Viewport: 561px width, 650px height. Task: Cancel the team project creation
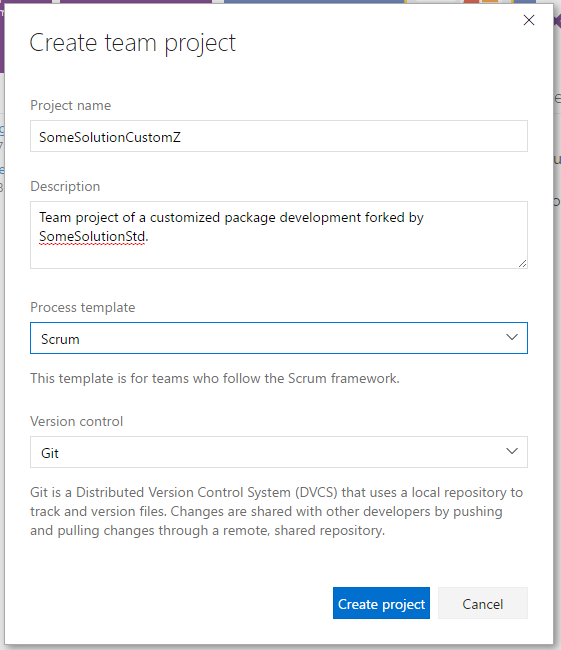pyautogui.click(x=483, y=603)
